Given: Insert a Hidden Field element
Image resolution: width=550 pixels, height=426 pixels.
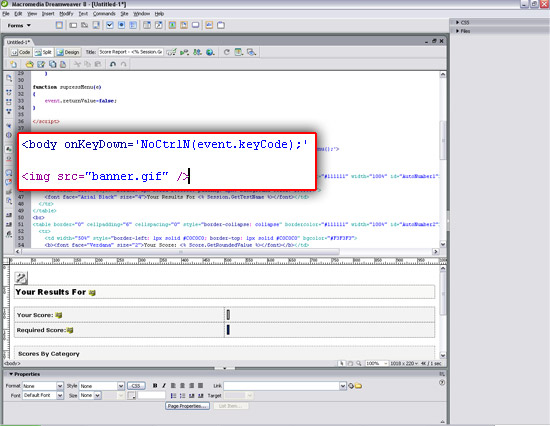Looking at the screenshot, I should point(85,25).
